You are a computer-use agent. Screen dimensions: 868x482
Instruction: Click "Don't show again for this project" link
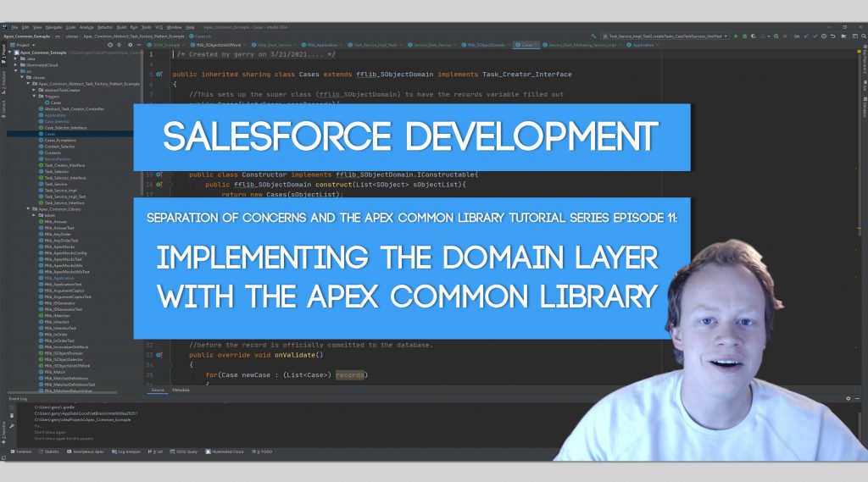(64, 439)
